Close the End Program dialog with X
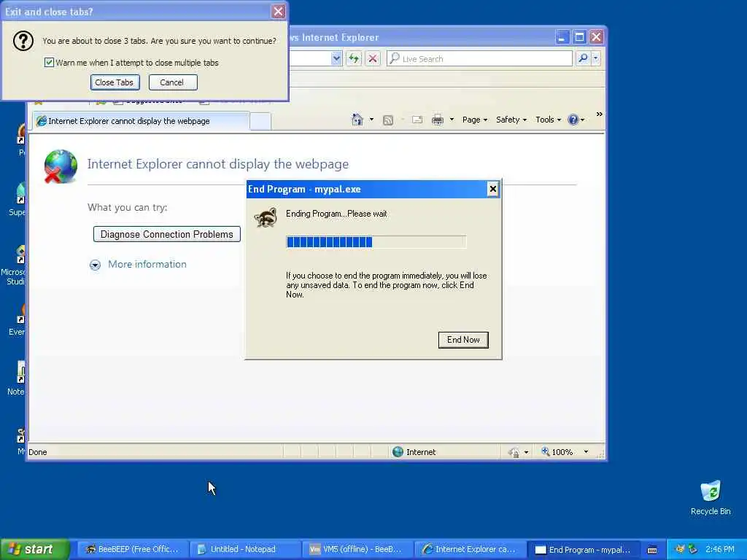Screen dimensions: 747x560 [x=492, y=189]
